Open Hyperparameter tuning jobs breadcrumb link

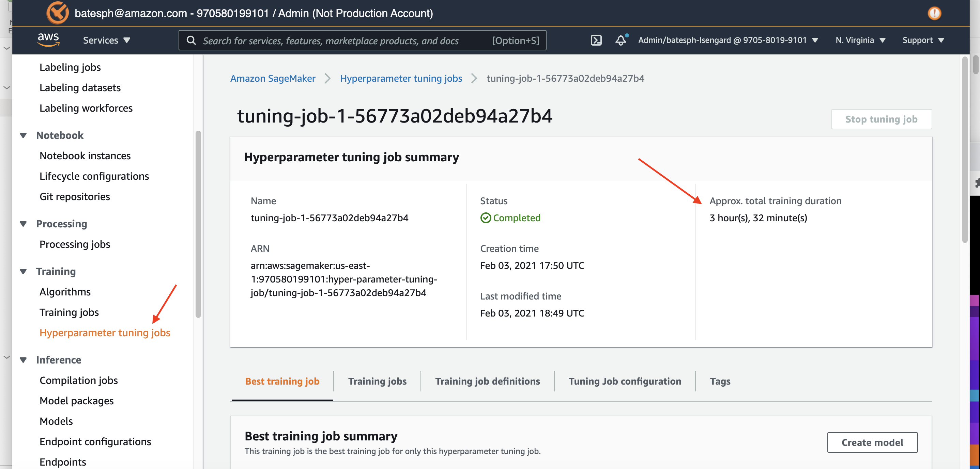coord(401,78)
